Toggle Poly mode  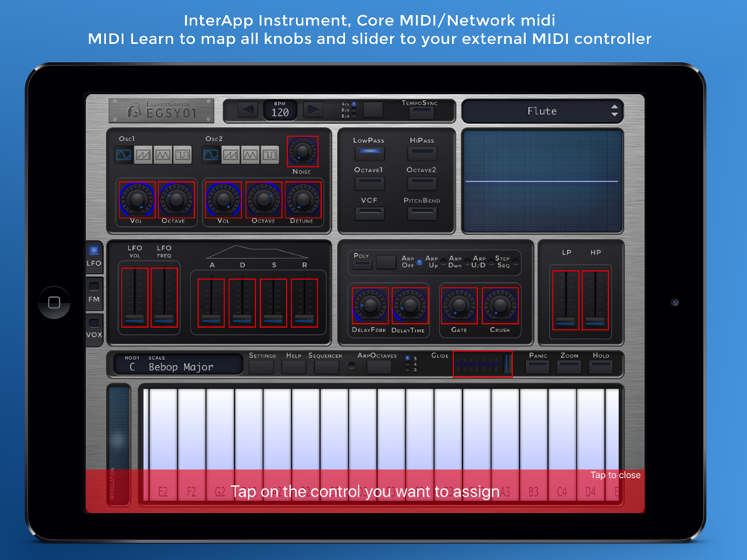click(362, 264)
